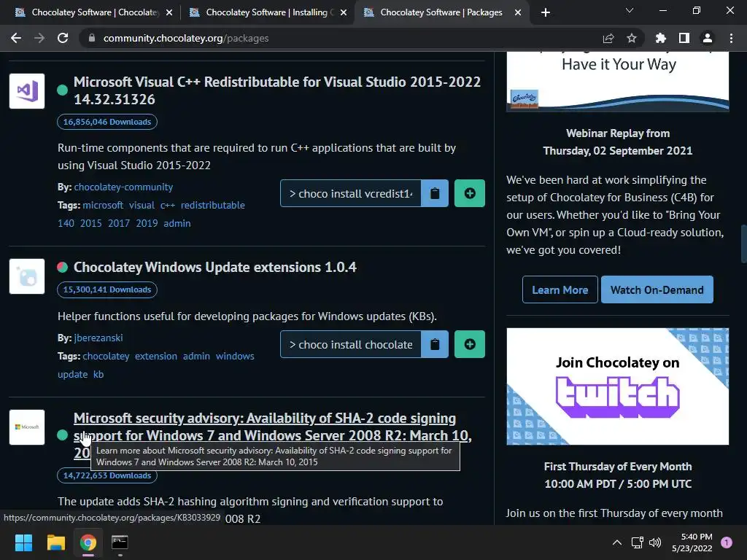
Task: Filter by the c++ tag
Action: click(x=168, y=205)
